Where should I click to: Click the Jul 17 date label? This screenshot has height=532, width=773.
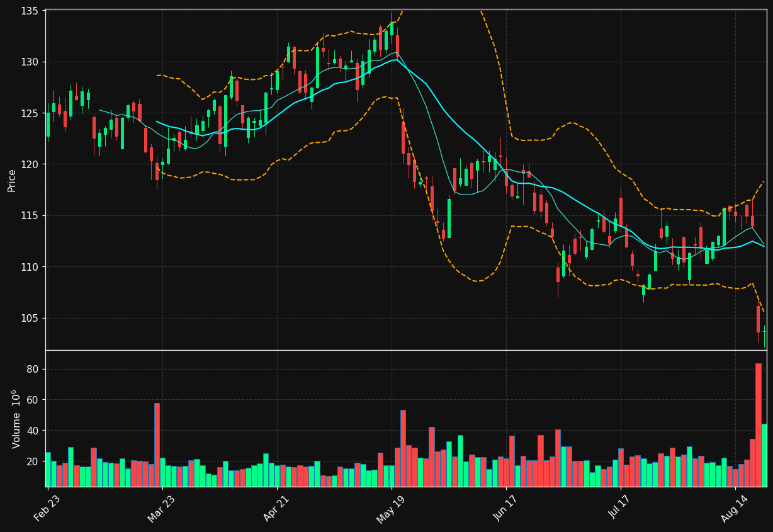pos(621,507)
